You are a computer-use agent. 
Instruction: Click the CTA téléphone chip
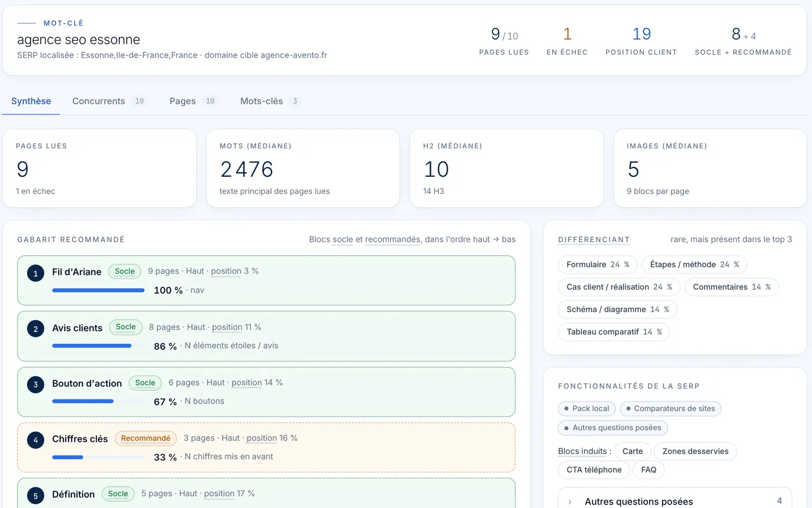click(594, 470)
